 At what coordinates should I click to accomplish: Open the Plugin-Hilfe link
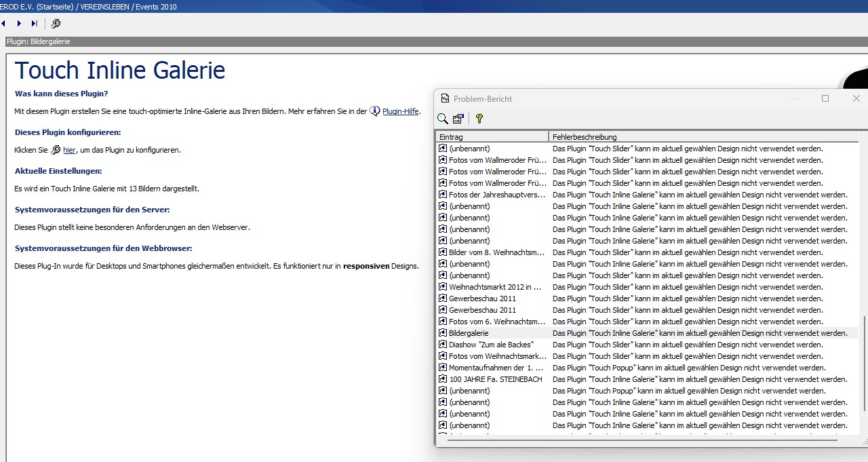(401, 111)
